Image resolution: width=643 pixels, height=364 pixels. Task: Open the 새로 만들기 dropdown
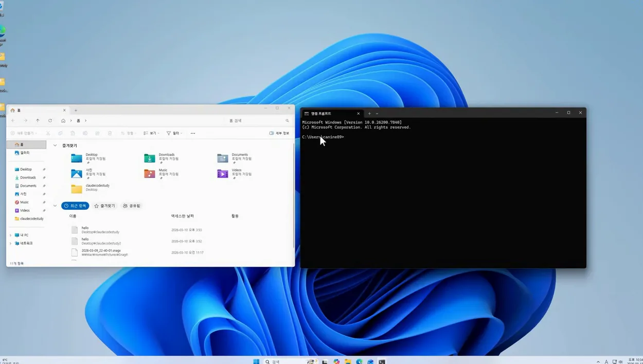pyautogui.click(x=24, y=133)
